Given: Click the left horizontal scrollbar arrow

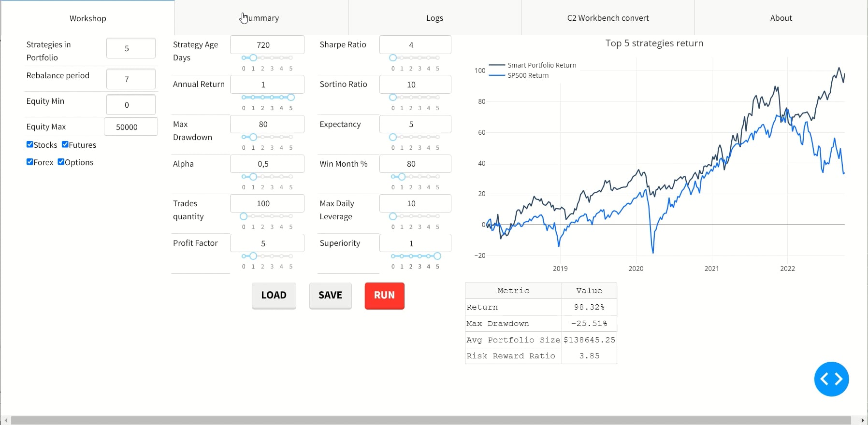Looking at the screenshot, I should [x=5, y=421].
